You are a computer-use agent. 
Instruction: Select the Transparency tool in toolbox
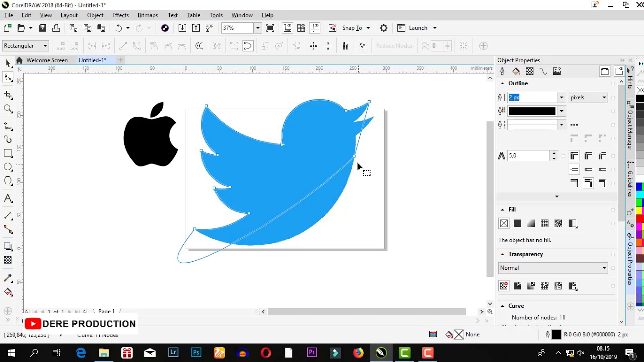pos(8,260)
